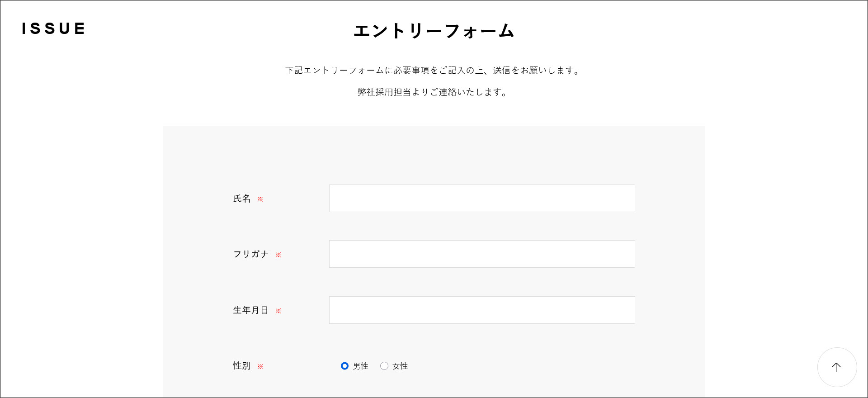Viewport: 868px width, 398px height.
Task: Select the 生年月日 input box
Action: pos(481,310)
